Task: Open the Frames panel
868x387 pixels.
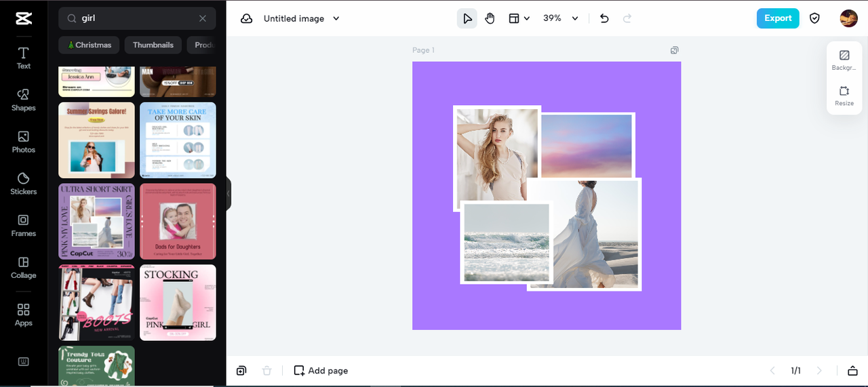Action: (24, 226)
